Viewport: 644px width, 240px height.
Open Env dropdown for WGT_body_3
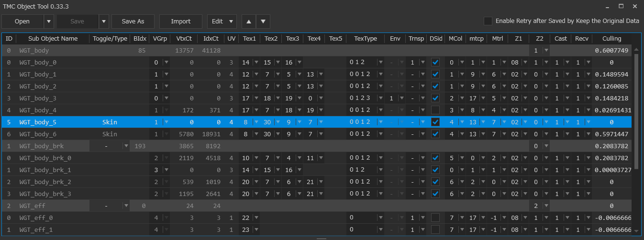pos(401,98)
